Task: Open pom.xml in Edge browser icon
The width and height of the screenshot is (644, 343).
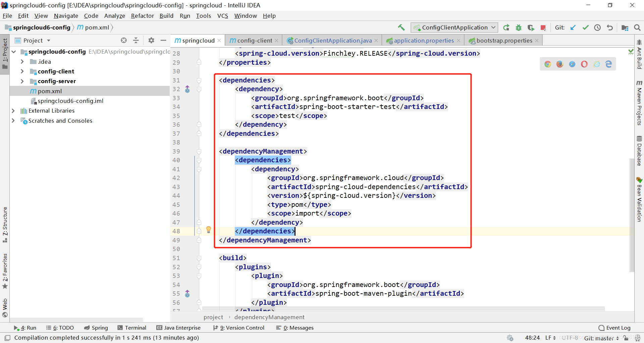Action: click(x=608, y=64)
